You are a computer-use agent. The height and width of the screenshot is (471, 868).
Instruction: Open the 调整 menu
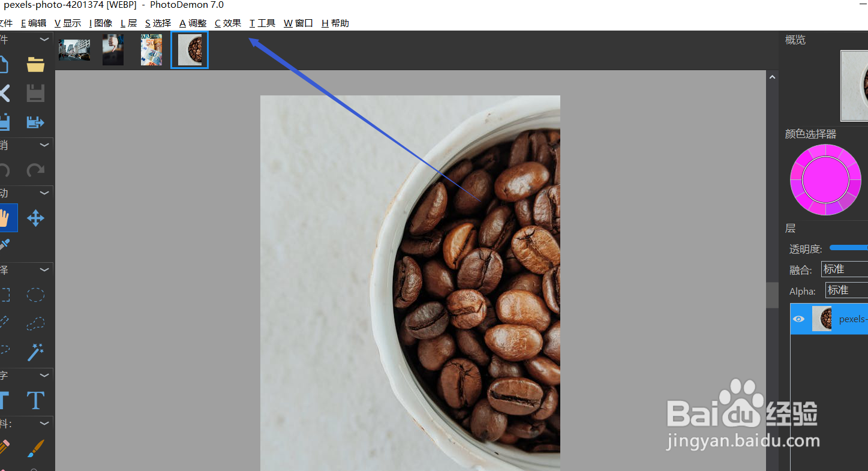193,23
